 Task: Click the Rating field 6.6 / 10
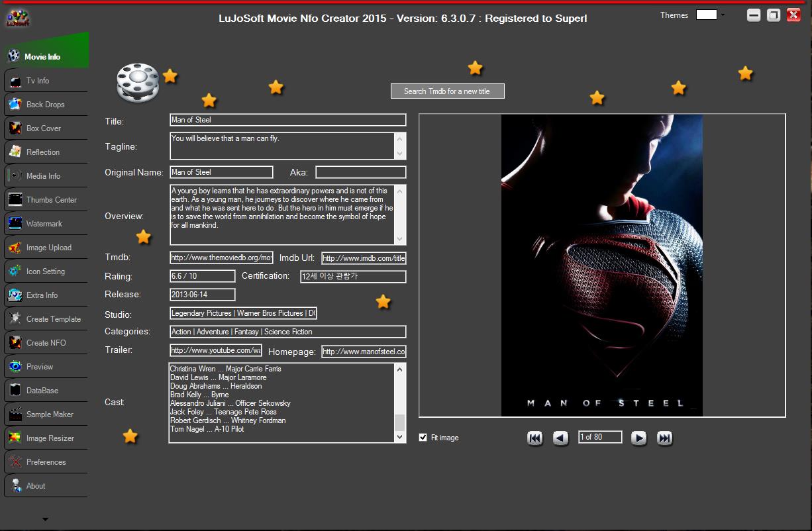click(202, 276)
